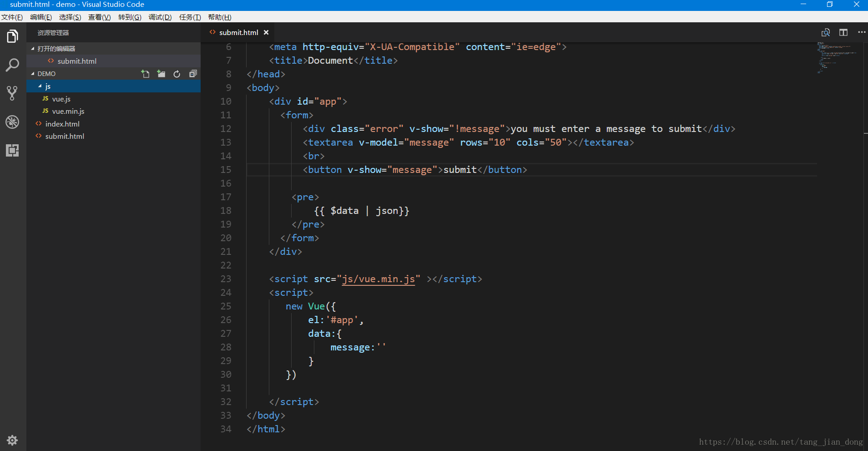The height and width of the screenshot is (451, 868).
Task: Open the Search view in activity bar
Action: 13,65
